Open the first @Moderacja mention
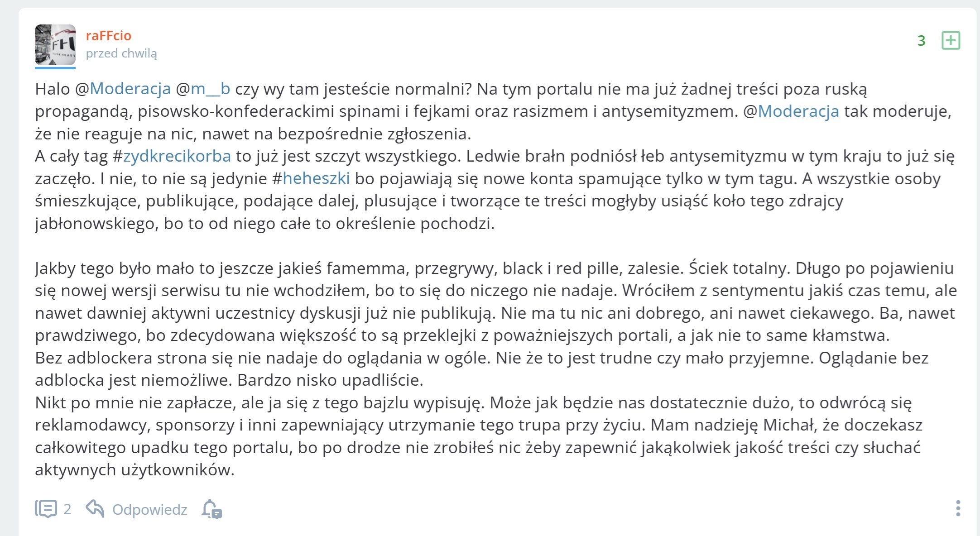The image size is (980, 536). pos(130,89)
